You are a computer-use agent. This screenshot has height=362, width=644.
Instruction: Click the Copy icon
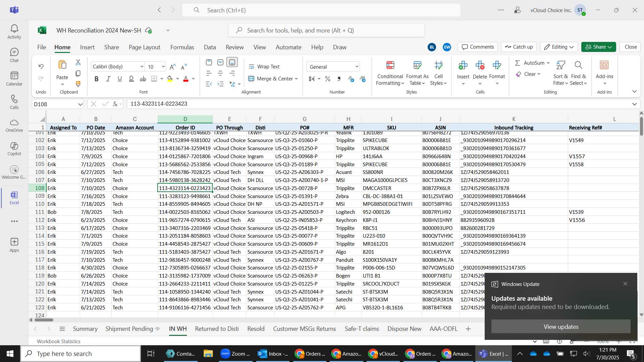pos(78,73)
